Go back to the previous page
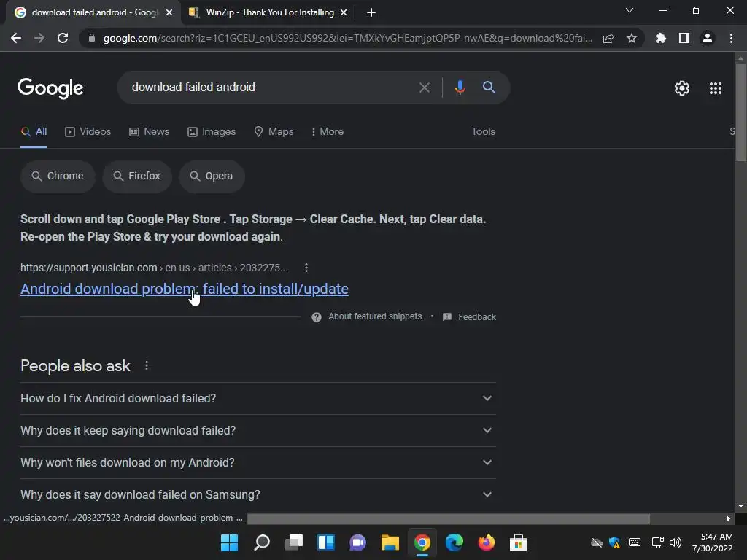Screen dimensions: 747x560 [x=16, y=38]
